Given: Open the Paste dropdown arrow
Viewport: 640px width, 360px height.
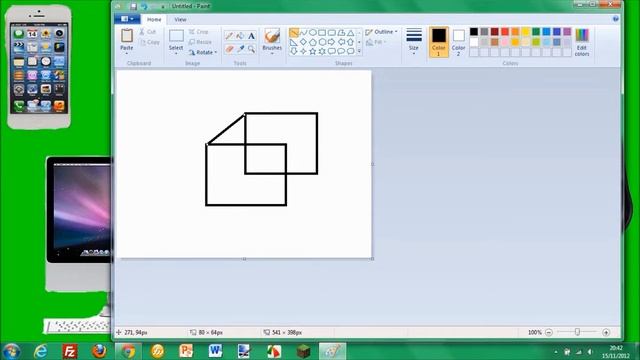Looking at the screenshot, I should click(127, 53).
